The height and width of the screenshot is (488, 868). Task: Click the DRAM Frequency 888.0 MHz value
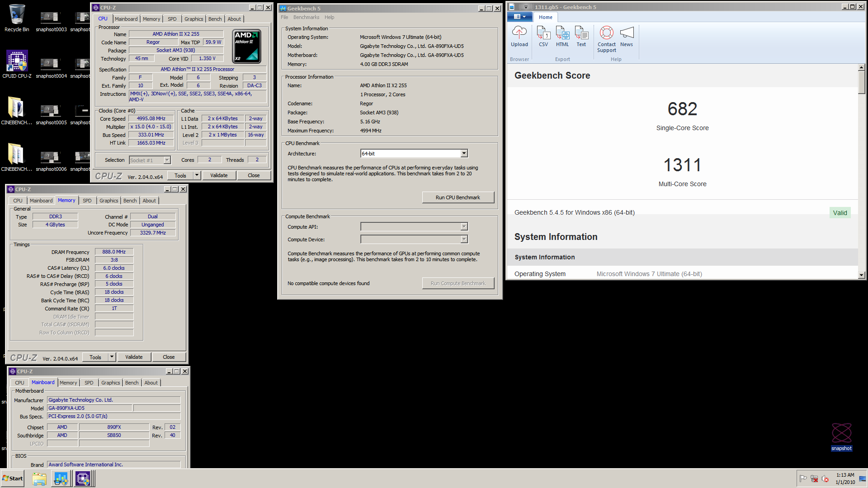point(114,252)
